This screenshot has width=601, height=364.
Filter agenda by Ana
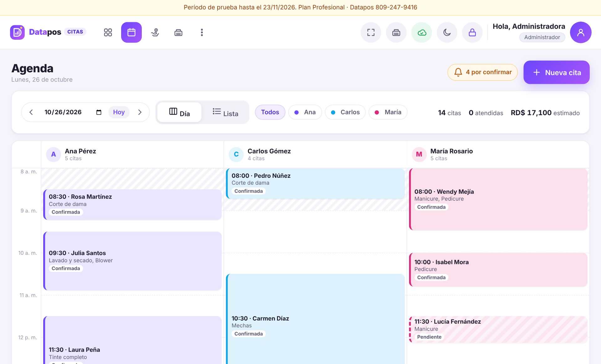point(305,112)
